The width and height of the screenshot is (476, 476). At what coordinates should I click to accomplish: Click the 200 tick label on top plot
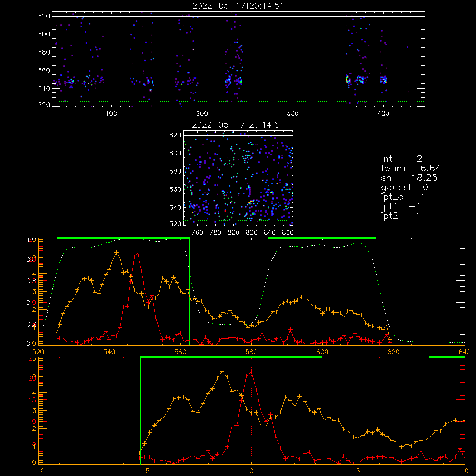coord(202,114)
